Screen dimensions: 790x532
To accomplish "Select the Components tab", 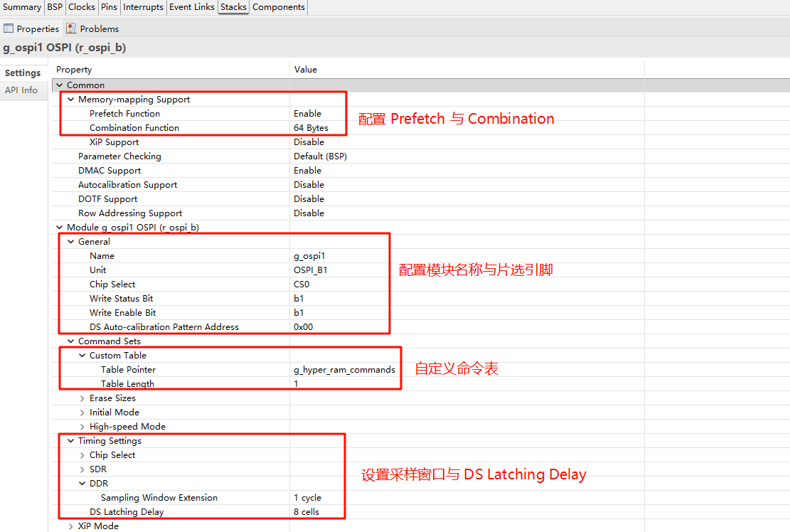I will tap(278, 7).
